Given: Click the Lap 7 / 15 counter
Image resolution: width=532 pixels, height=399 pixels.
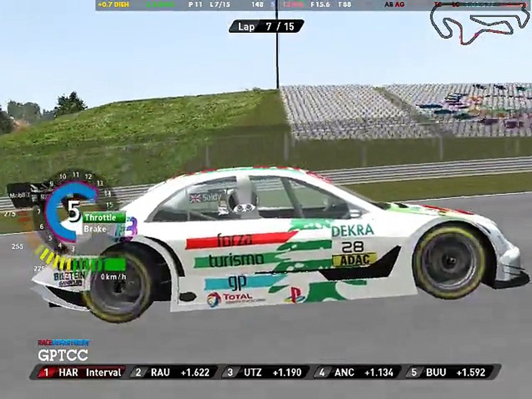Looking at the screenshot, I should [267, 27].
